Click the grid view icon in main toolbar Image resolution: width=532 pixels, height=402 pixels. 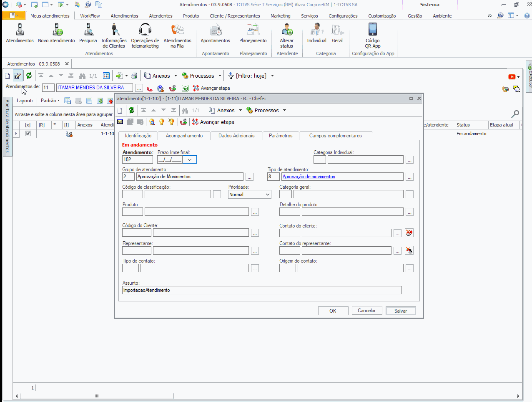[106, 76]
